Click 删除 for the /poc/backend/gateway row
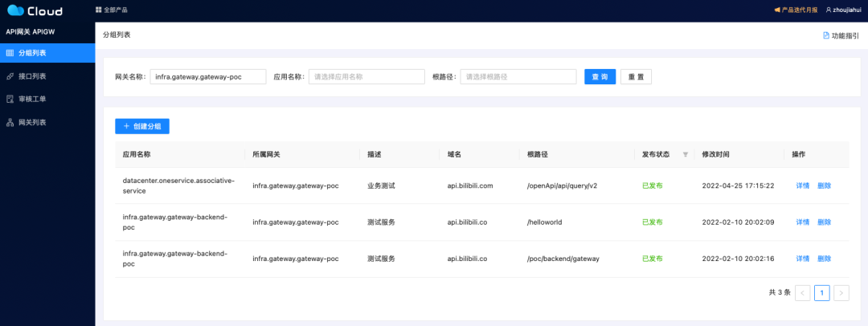The width and height of the screenshot is (868, 326). click(825, 259)
